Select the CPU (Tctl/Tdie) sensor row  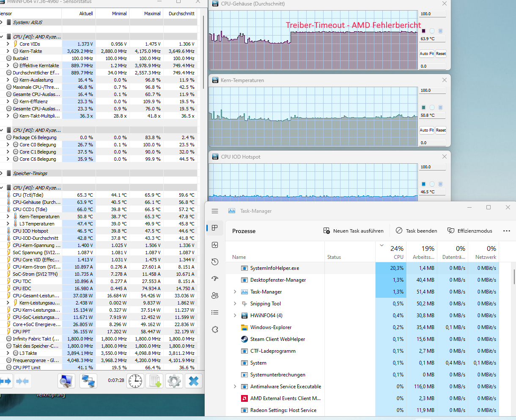click(x=99, y=195)
